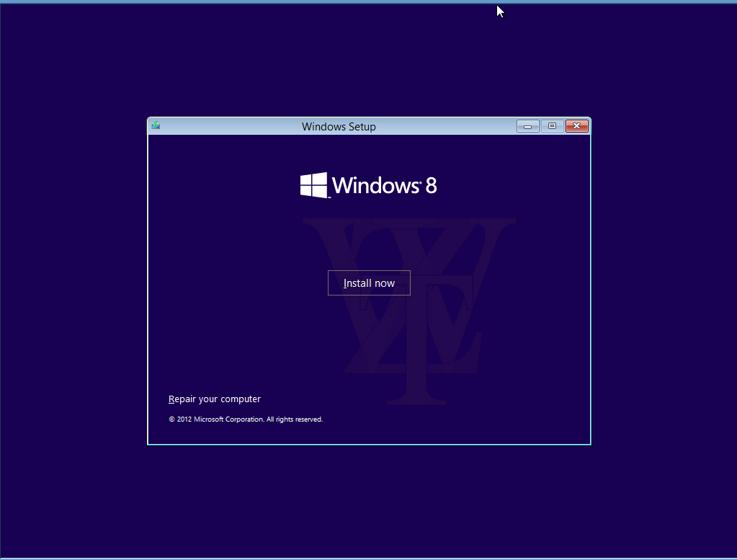Click the Windows 8 logo
This screenshot has height=560, width=737.
coord(369,185)
